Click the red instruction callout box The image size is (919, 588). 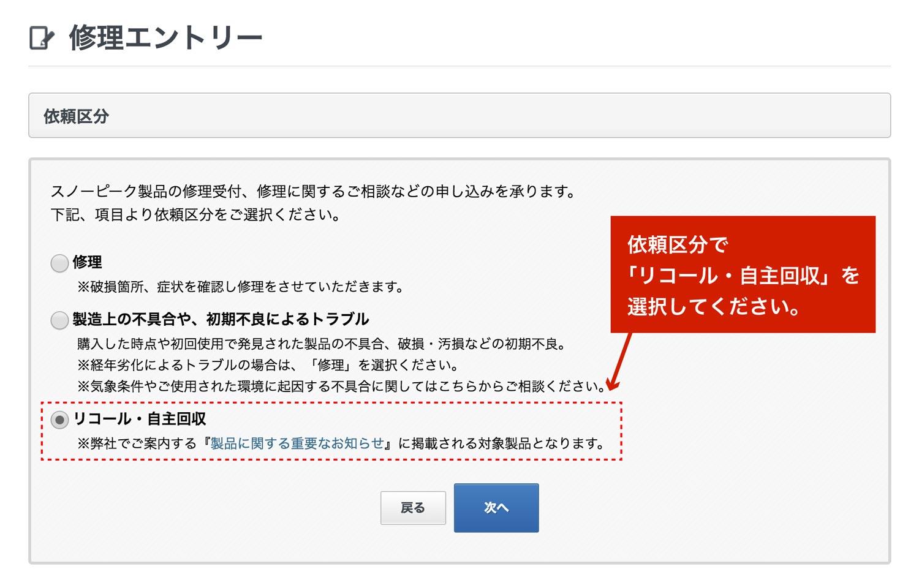(743, 274)
